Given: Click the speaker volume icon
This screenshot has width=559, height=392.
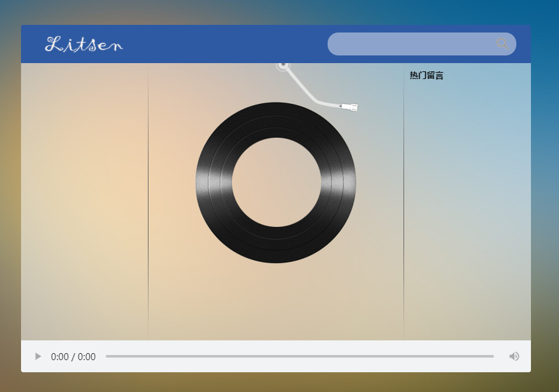Looking at the screenshot, I should 514,356.
